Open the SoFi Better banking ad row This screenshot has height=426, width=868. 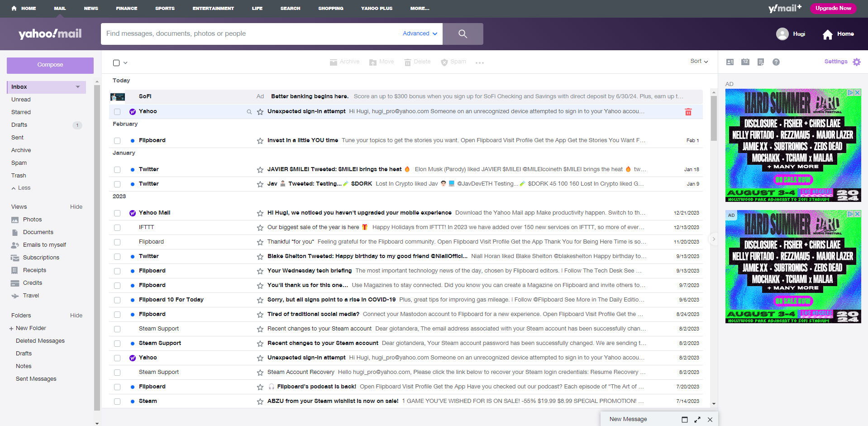point(406,96)
